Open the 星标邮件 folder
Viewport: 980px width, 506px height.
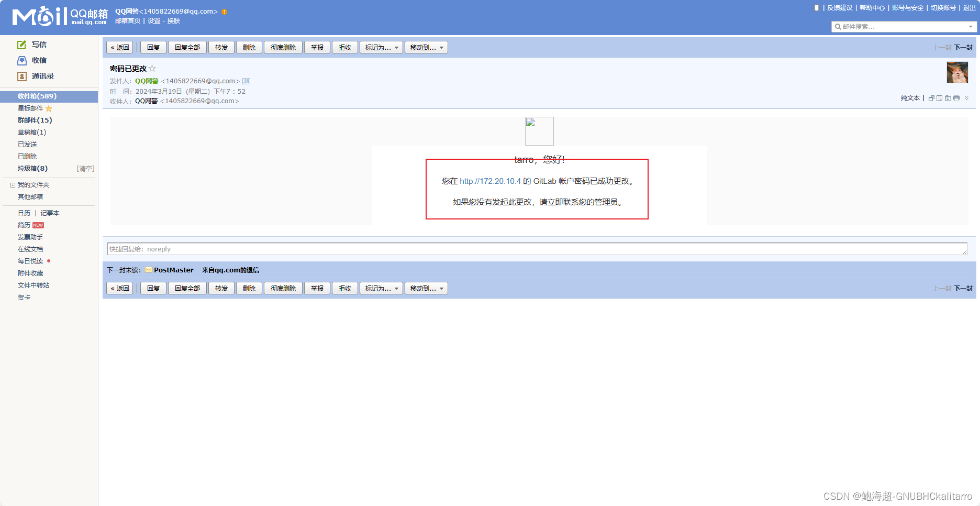[x=30, y=108]
